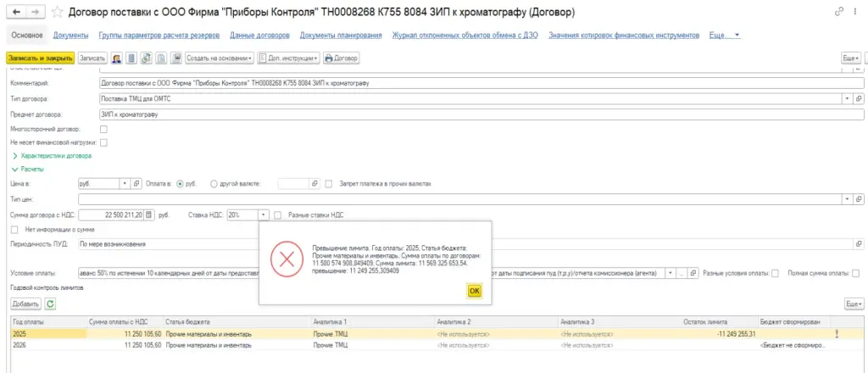
Task: Open Еще menu in navigation links row
Action: click(724, 36)
